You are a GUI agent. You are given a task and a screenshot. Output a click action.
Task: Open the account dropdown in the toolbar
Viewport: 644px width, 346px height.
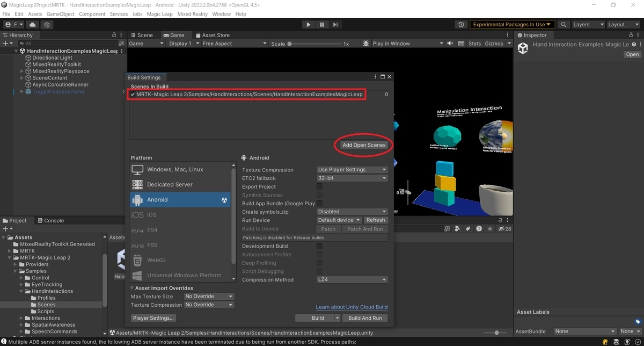pos(14,25)
